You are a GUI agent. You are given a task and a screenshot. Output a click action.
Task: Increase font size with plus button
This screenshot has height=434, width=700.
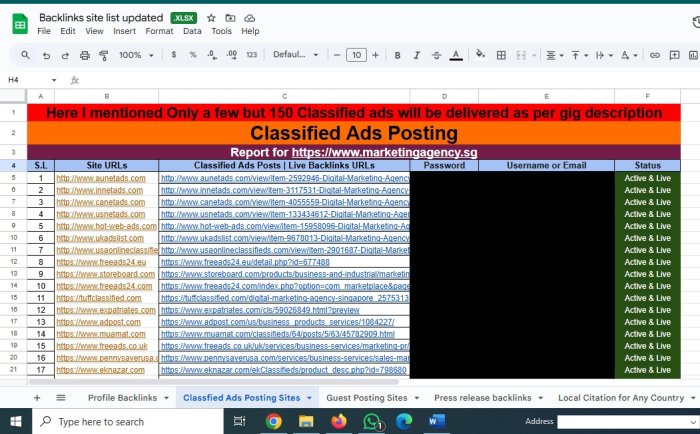point(375,55)
